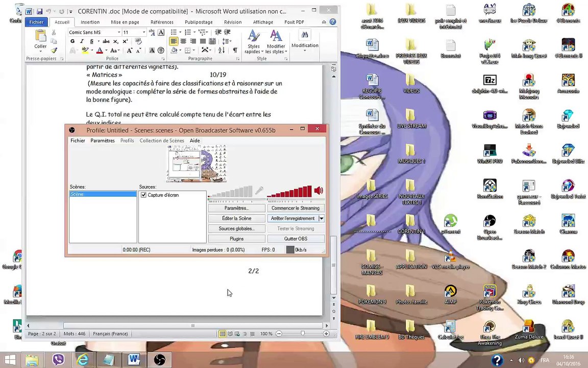
Task: Shrink font size with small A icon
Action: 138,50
